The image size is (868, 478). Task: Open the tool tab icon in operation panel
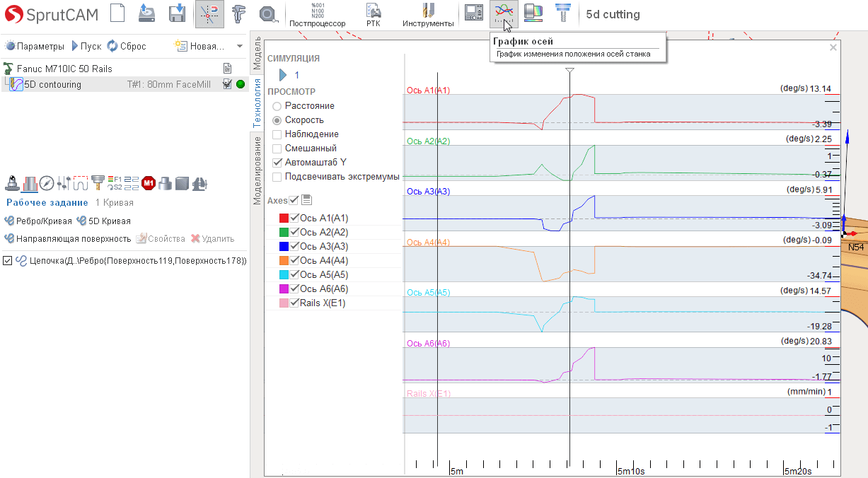(x=98, y=183)
